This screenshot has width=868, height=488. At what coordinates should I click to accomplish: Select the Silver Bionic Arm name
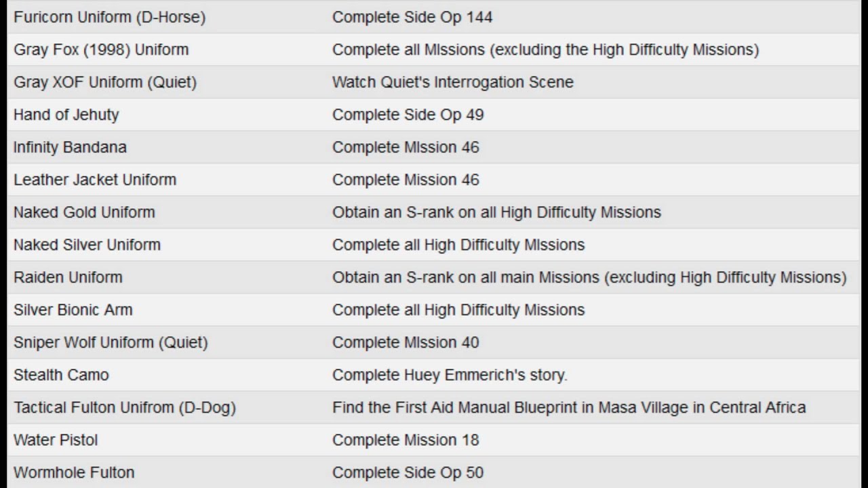(73, 310)
